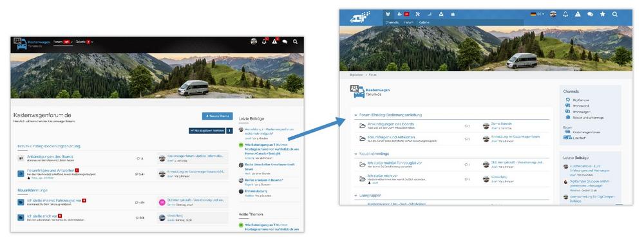The image size is (644, 249).
Task: Select the Galerie tab in blue submenu
Action: (x=424, y=23)
